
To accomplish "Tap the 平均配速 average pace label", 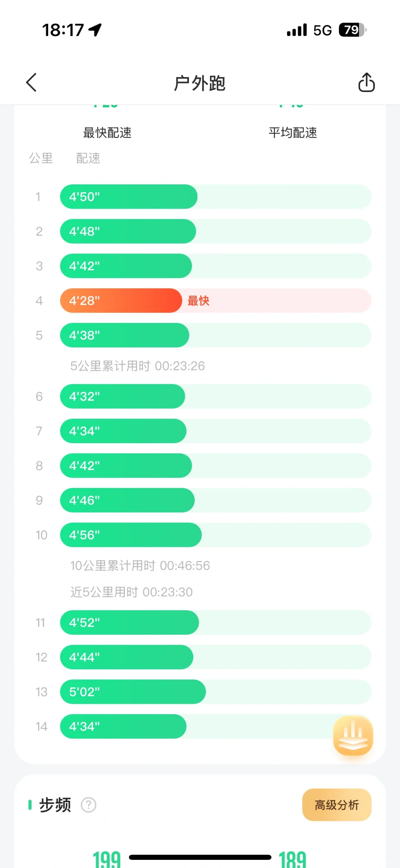I will coord(293,132).
